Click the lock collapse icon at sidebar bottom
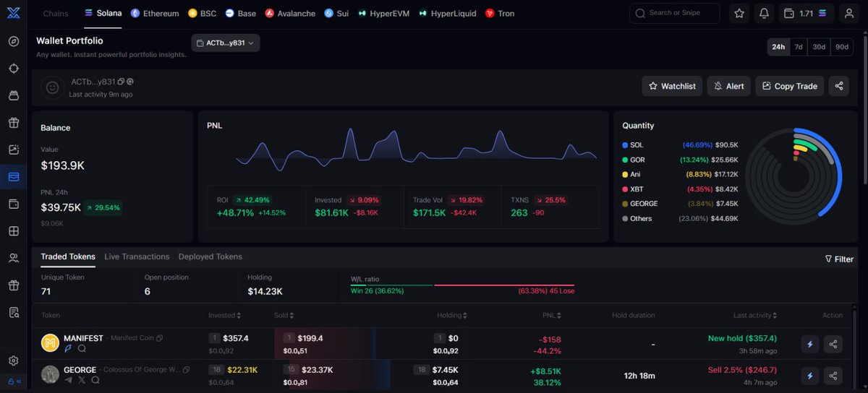 (x=14, y=381)
